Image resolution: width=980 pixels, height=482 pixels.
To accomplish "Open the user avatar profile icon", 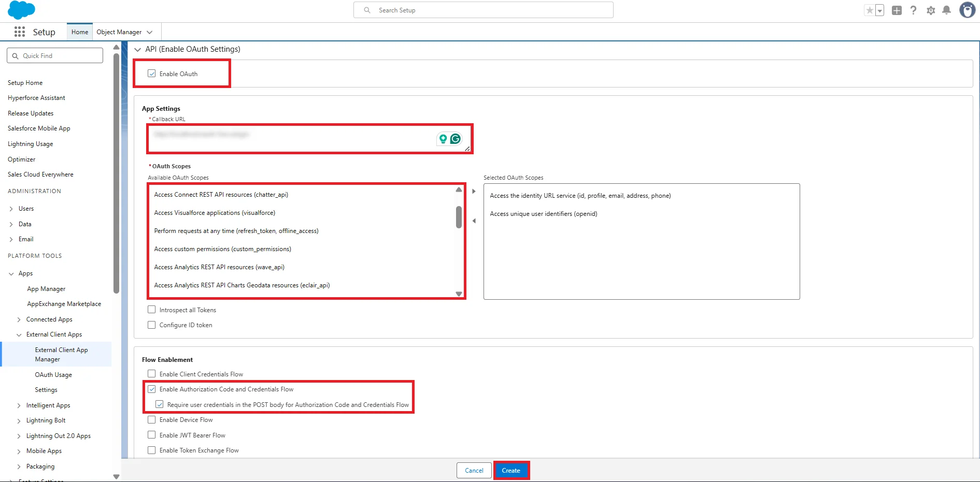I will (967, 10).
